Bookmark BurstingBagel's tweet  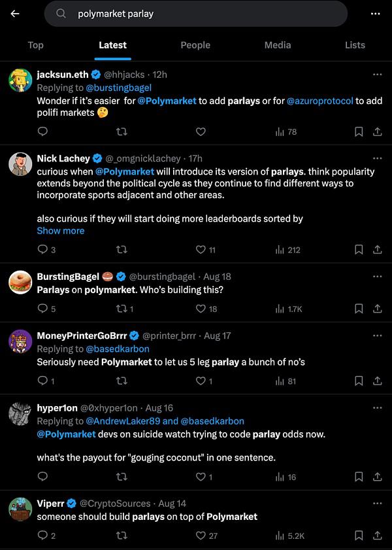358,309
